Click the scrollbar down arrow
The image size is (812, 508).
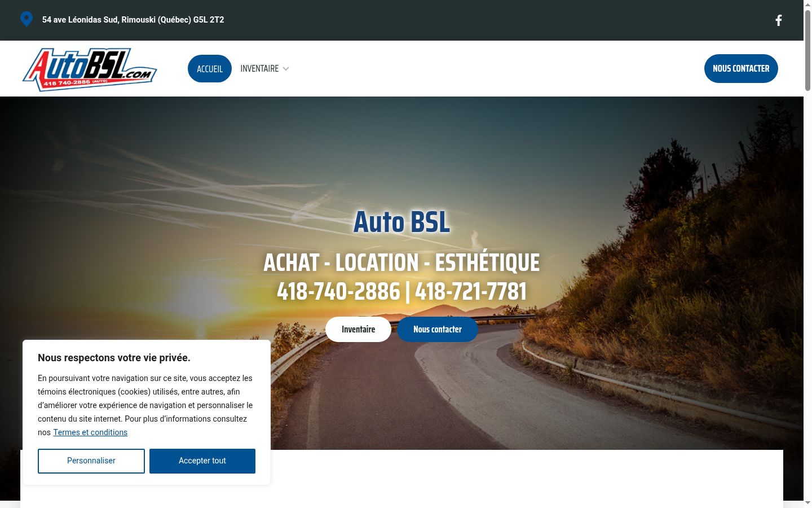click(x=807, y=503)
